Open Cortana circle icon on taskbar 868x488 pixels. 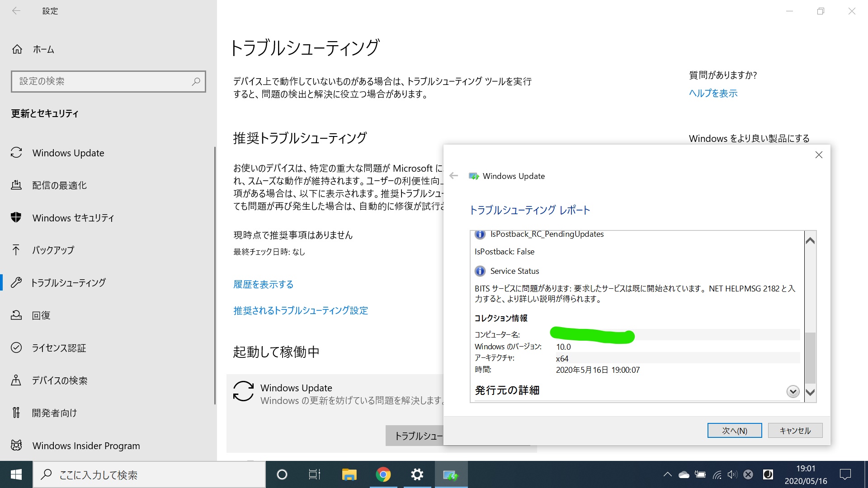[282, 474]
